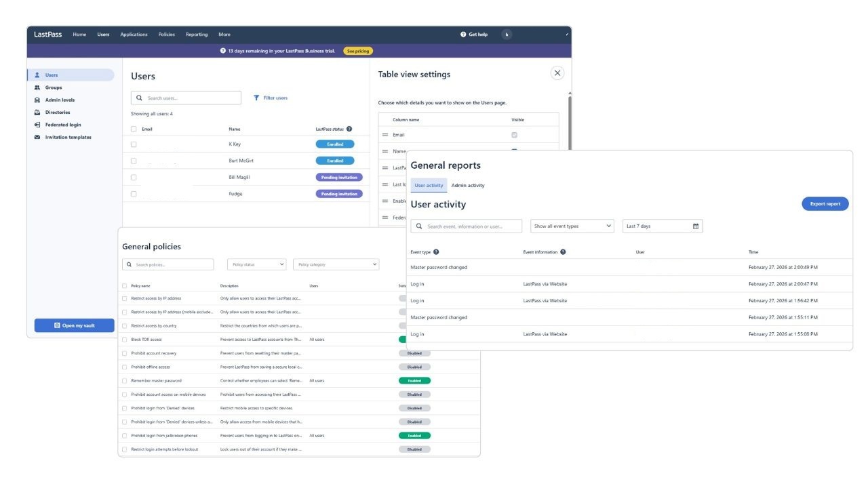Click the Search event, information or user field
The height and width of the screenshot is (488, 868).
pos(467,226)
